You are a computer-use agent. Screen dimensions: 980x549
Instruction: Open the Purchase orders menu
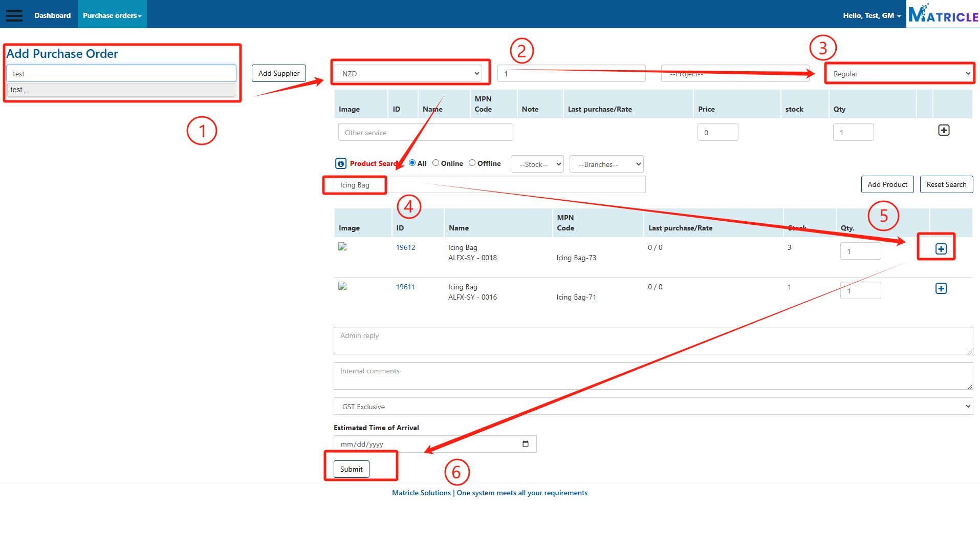(x=112, y=15)
